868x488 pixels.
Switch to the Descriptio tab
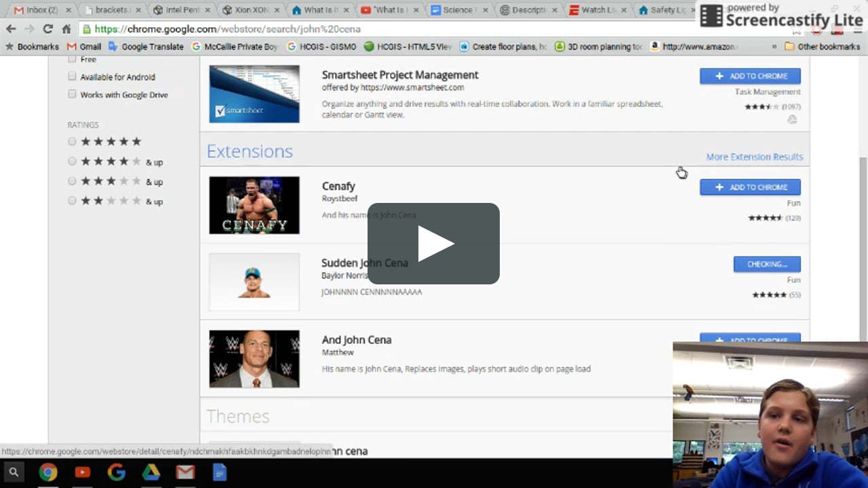tap(528, 10)
